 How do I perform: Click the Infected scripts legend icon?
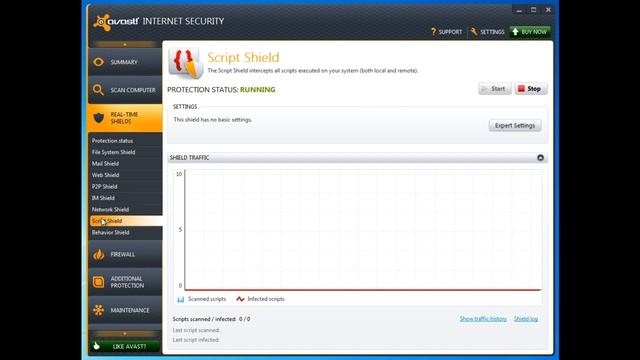pyautogui.click(x=240, y=299)
